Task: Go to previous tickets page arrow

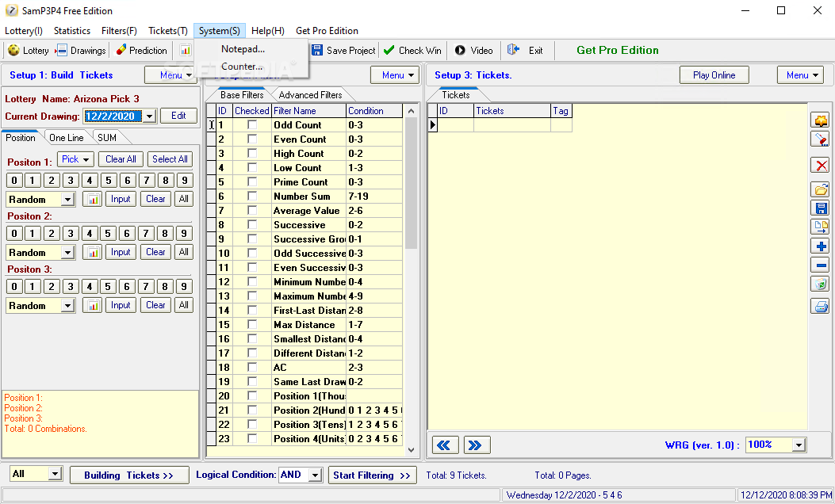Action: coord(445,445)
